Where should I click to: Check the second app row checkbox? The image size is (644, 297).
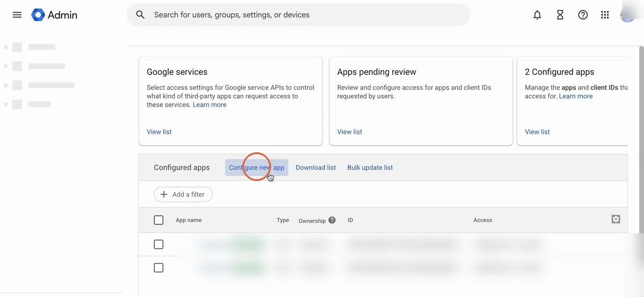point(158,268)
